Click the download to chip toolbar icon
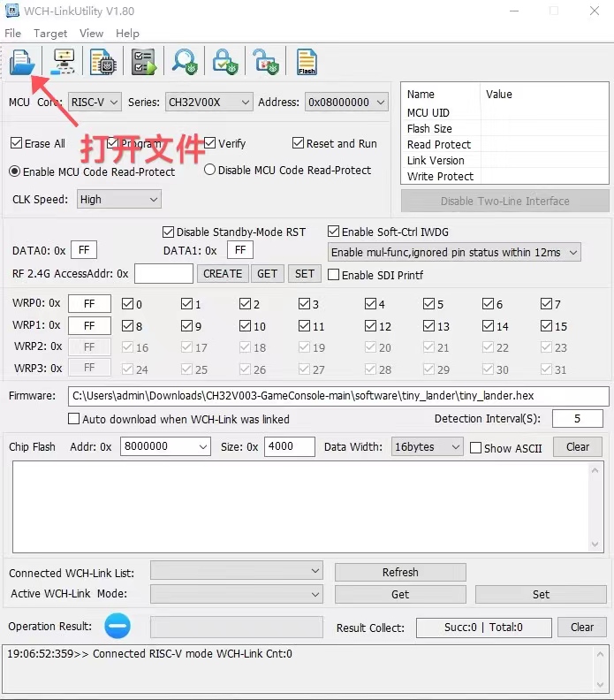This screenshot has width=614, height=700. tap(103, 61)
